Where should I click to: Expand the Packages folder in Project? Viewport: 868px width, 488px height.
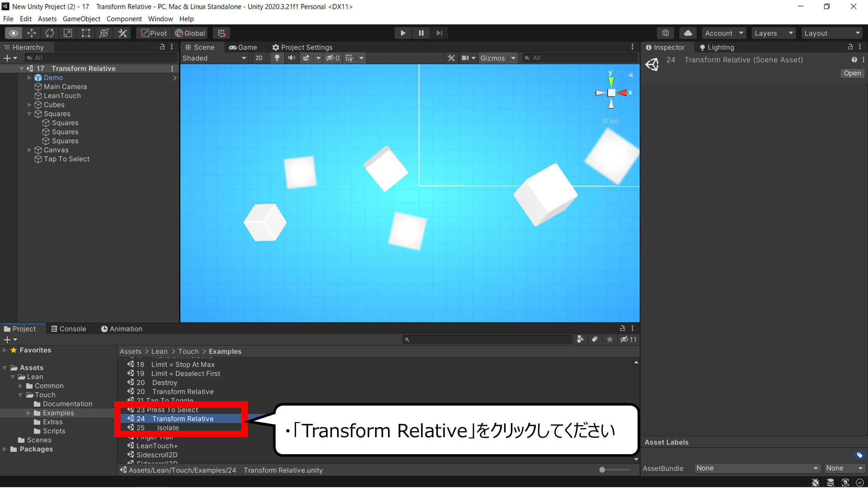(5, 449)
